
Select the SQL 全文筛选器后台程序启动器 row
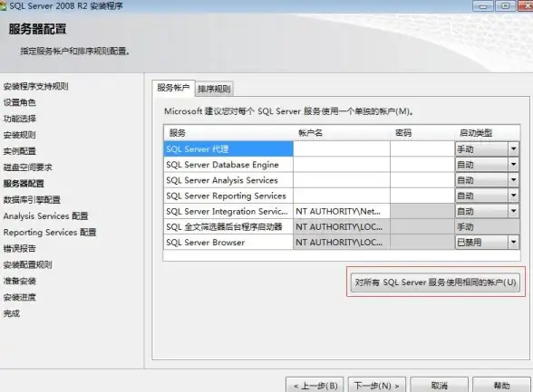[228, 226]
